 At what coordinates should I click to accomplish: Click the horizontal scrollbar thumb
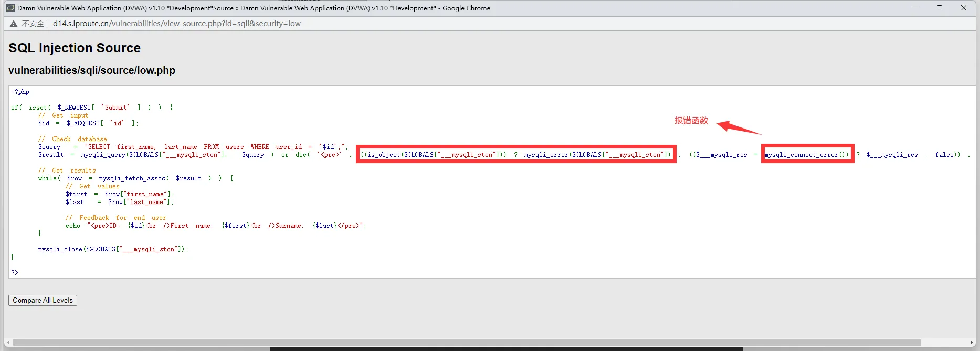(x=467, y=343)
